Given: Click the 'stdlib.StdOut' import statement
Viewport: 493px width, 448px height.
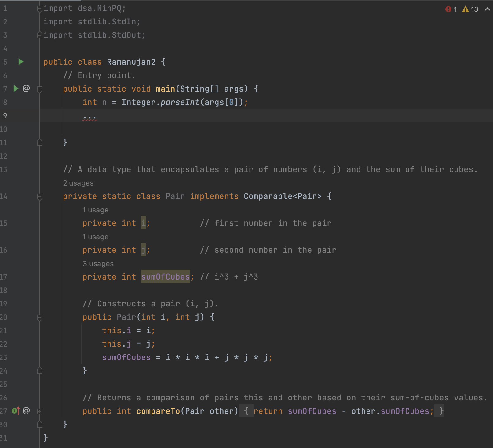Looking at the screenshot, I should pos(94,35).
